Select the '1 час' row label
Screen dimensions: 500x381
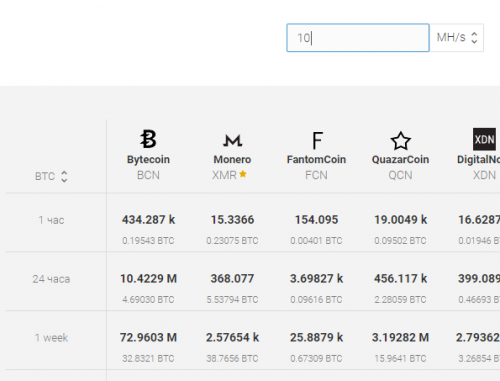(x=51, y=220)
